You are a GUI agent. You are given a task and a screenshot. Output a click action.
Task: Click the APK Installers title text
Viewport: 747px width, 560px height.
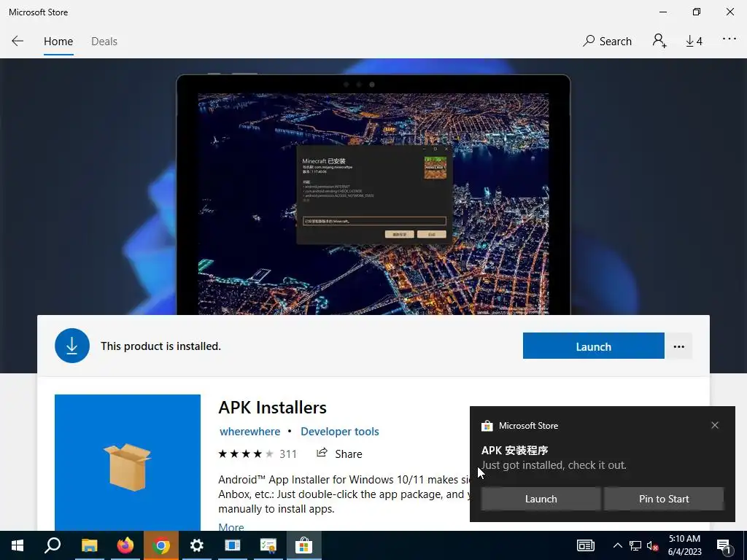pyautogui.click(x=273, y=408)
